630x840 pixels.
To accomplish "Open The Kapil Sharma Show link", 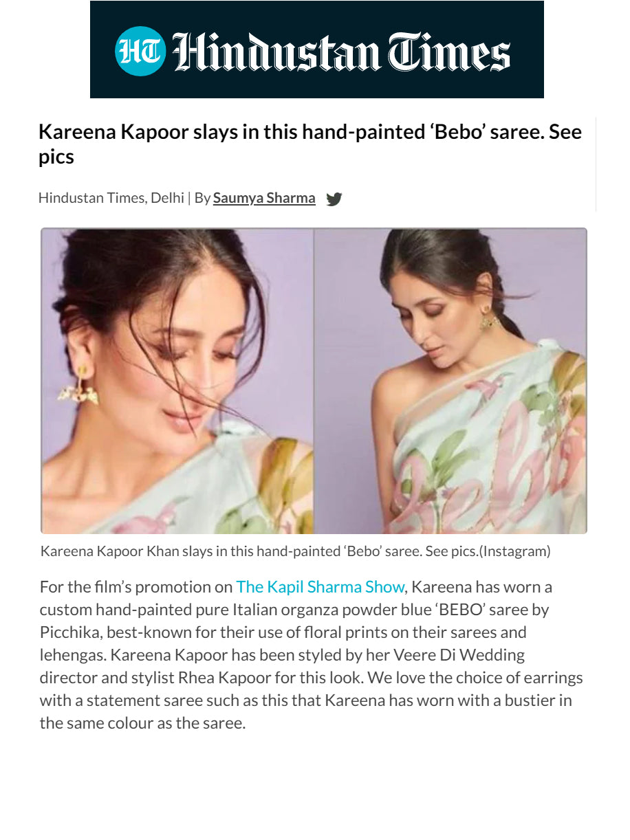I will coord(320,587).
